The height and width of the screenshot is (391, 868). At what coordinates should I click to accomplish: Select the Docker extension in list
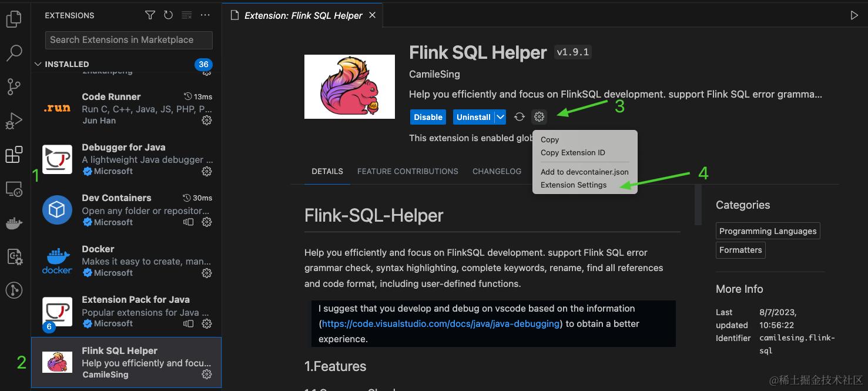point(126,261)
